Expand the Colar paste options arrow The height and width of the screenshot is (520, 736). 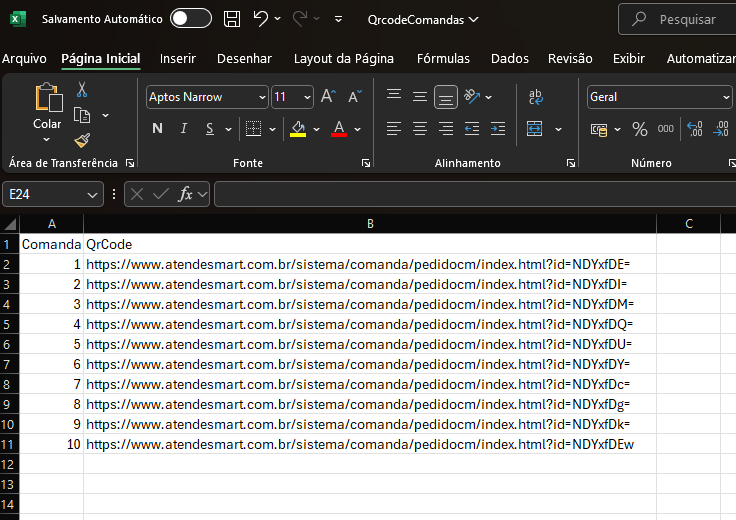46,139
